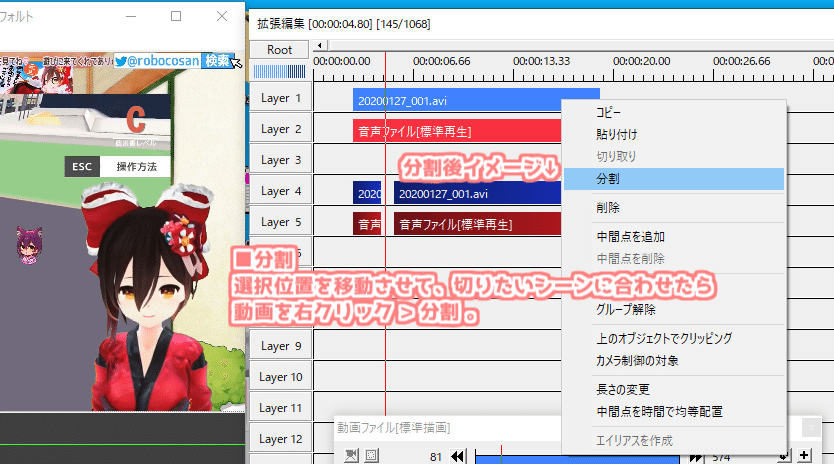The width and height of the screenshot is (834, 464).
Task: Close the preview window
Action: 222,16
